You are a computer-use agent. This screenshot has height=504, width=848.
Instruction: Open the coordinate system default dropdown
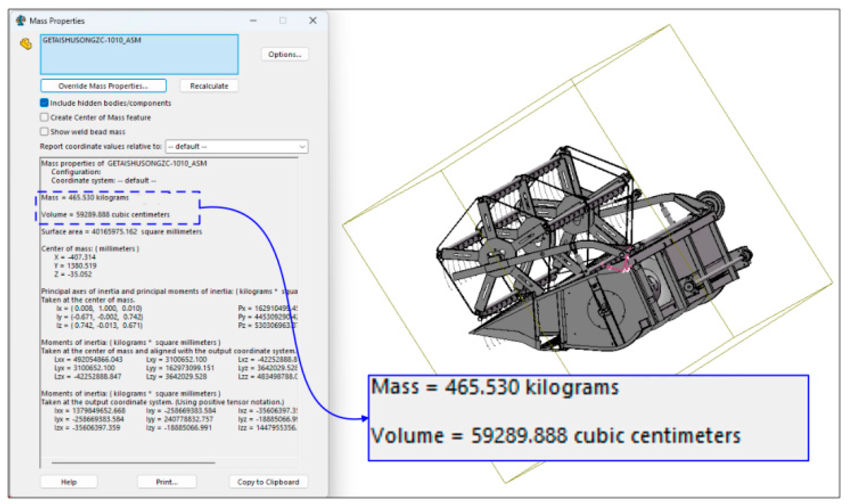(236, 147)
